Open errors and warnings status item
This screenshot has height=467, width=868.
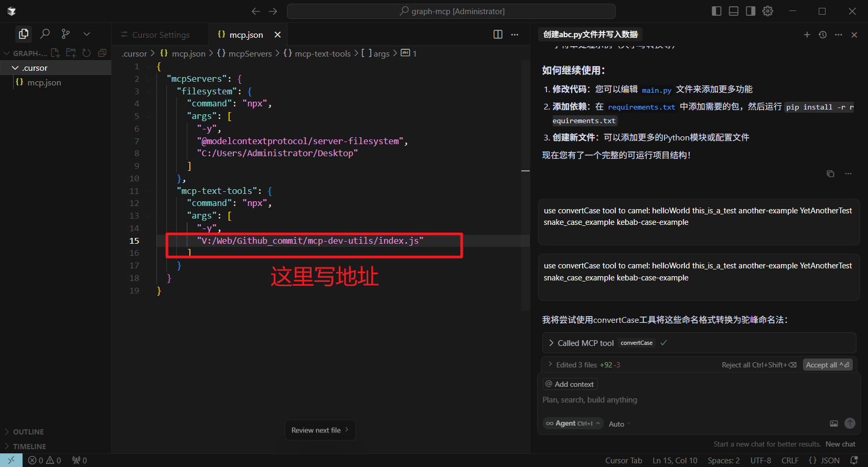[44, 460]
